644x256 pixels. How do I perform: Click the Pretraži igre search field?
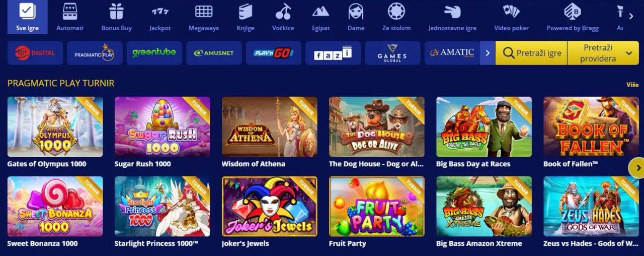point(531,53)
